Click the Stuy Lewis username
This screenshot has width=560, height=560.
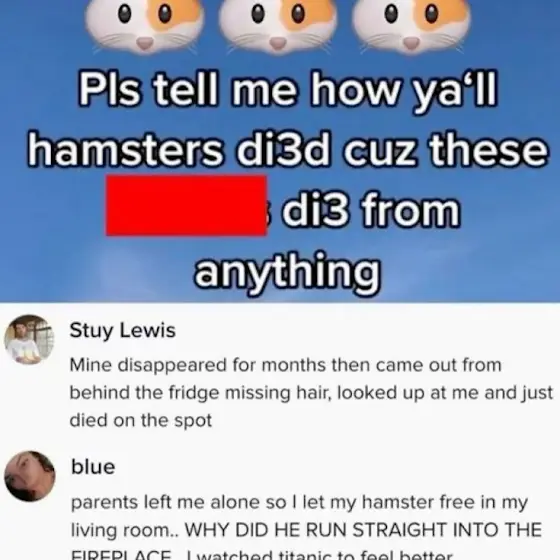(122, 330)
